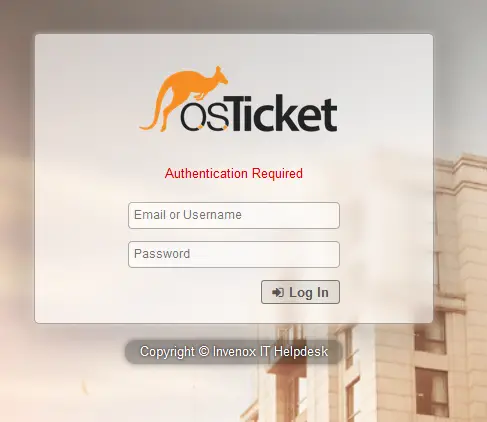The width and height of the screenshot is (487, 422).
Task: Click blank login panel area above logo
Action: click(233, 50)
